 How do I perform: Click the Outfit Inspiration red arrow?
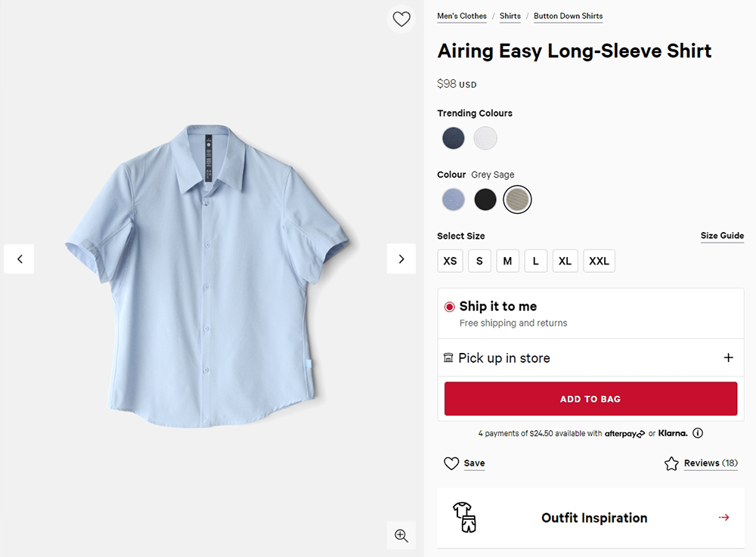[x=723, y=518]
